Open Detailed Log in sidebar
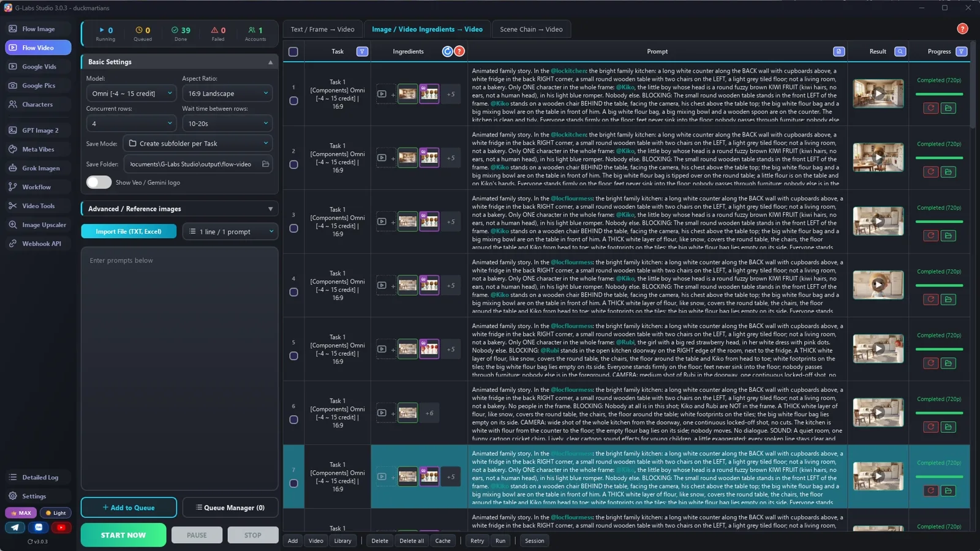This screenshot has width=980, height=551. pos(38,478)
